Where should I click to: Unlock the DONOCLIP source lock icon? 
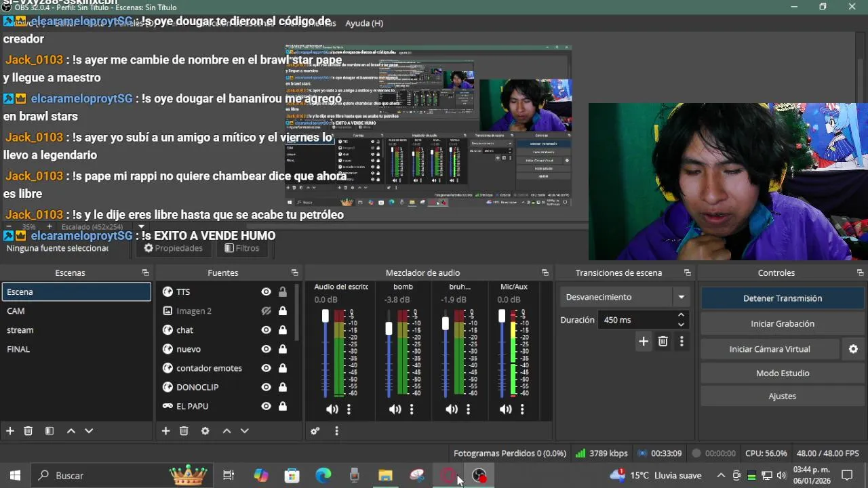(x=282, y=387)
